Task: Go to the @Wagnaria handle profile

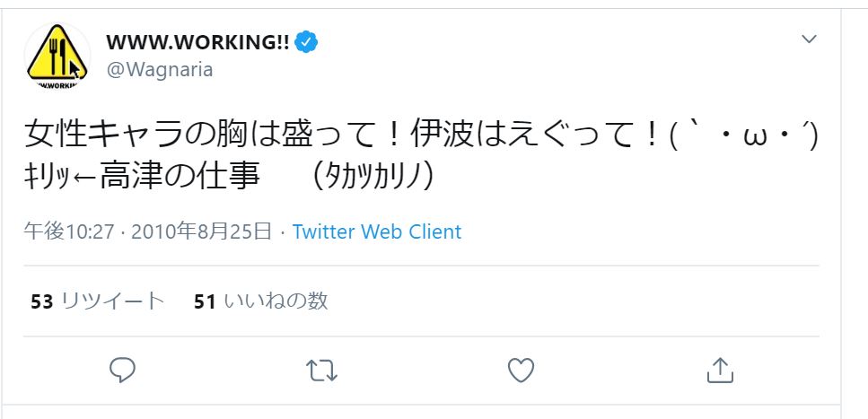Action: pos(160,69)
